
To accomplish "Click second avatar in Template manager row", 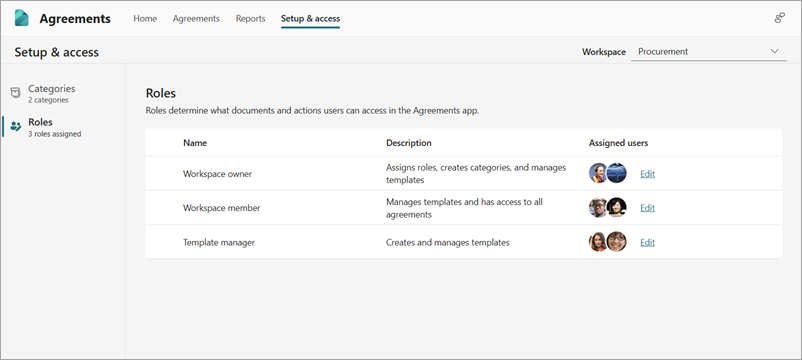I will 616,242.
